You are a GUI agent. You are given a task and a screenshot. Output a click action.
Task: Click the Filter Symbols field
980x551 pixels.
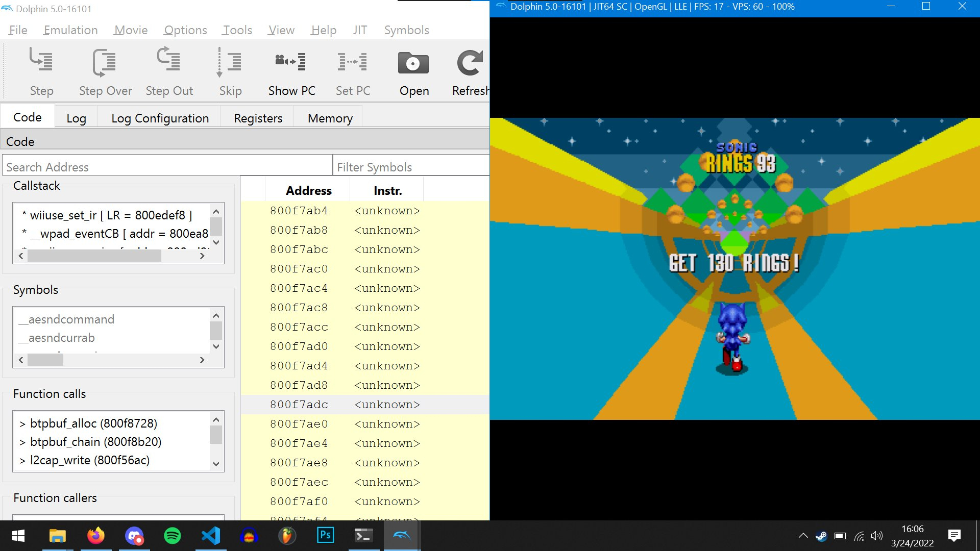[411, 167]
